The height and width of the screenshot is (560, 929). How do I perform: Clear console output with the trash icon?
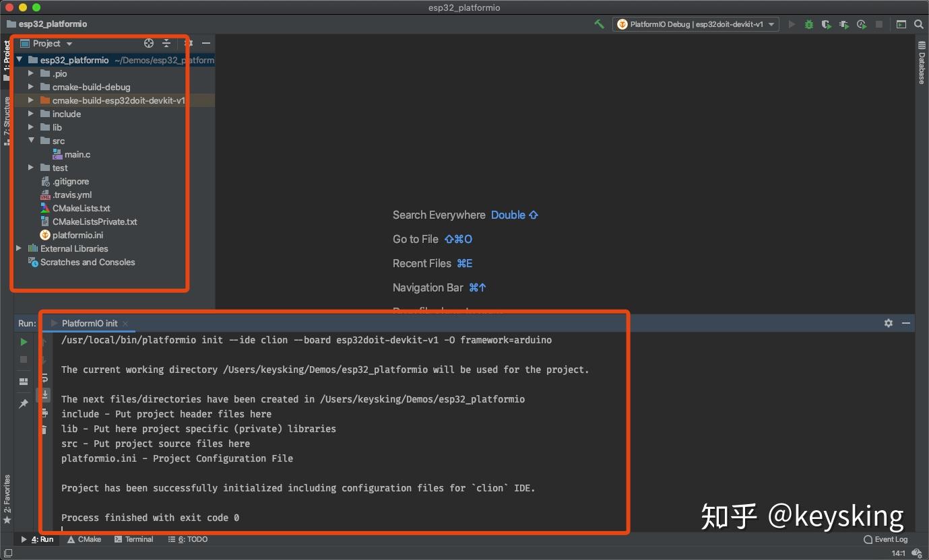coord(44,428)
